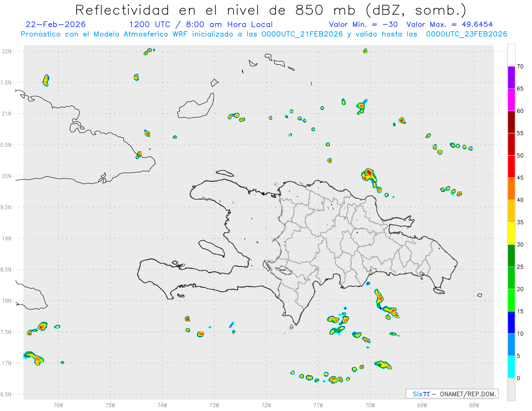532x411 pixels.
Task: Click the '76W' longitude label
Action: click(58, 405)
